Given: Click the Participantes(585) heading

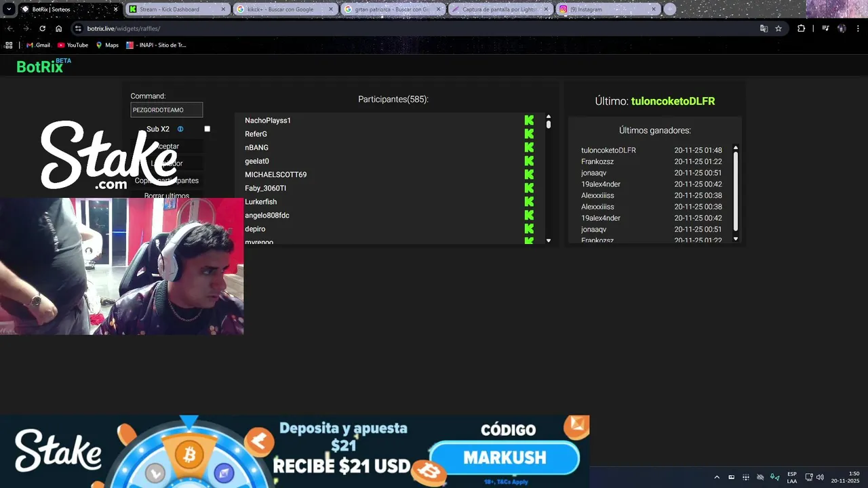Looking at the screenshot, I should 393,99.
